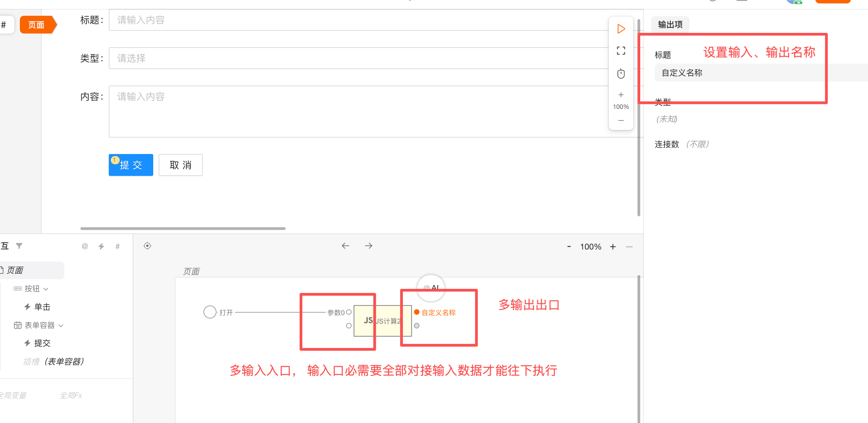
Task: Click the orange 自定义名称 output port
Action: pyautogui.click(x=417, y=312)
